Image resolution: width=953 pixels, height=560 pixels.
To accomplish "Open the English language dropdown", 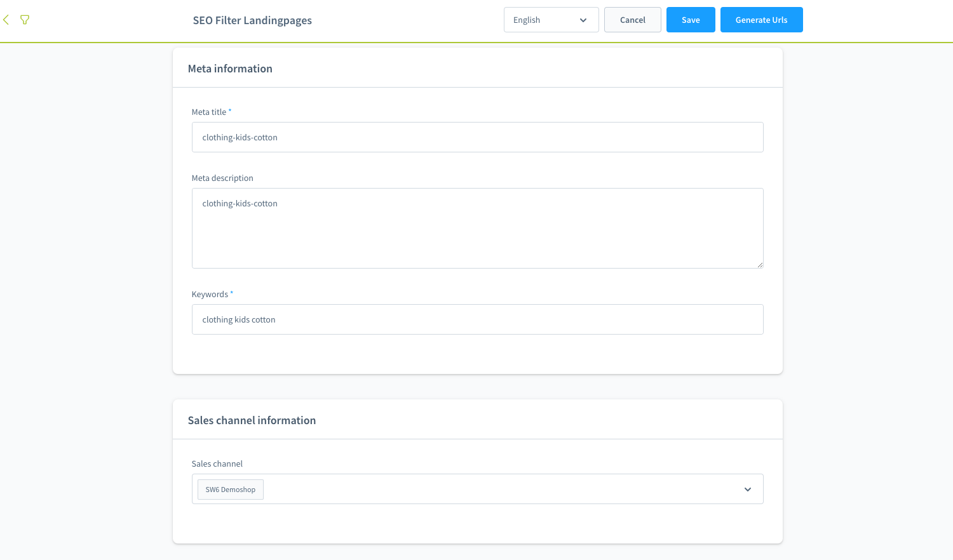I will [x=551, y=20].
